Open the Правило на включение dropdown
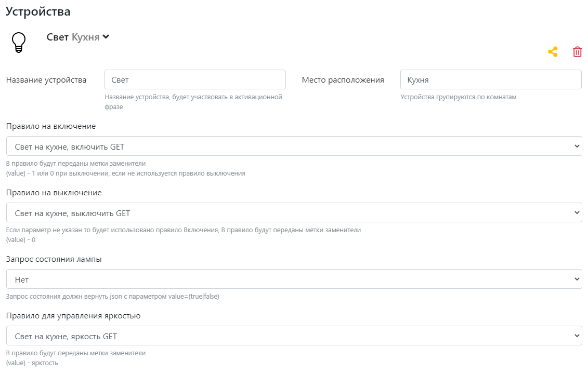The height and width of the screenshot is (388, 588). coord(294,146)
